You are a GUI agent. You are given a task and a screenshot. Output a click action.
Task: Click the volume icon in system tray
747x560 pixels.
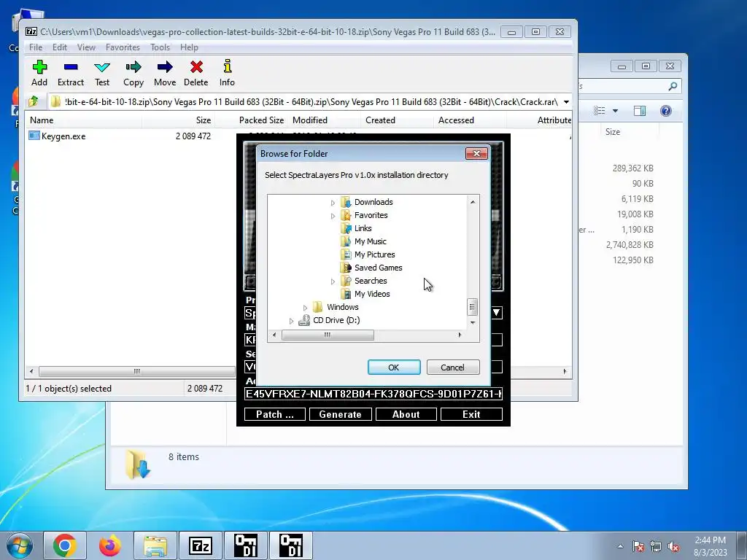[673, 547]
